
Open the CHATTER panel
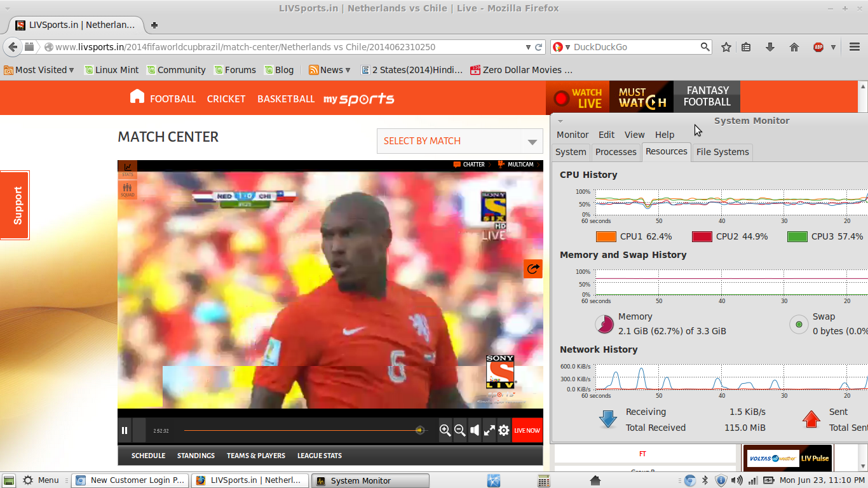point(469,165)
